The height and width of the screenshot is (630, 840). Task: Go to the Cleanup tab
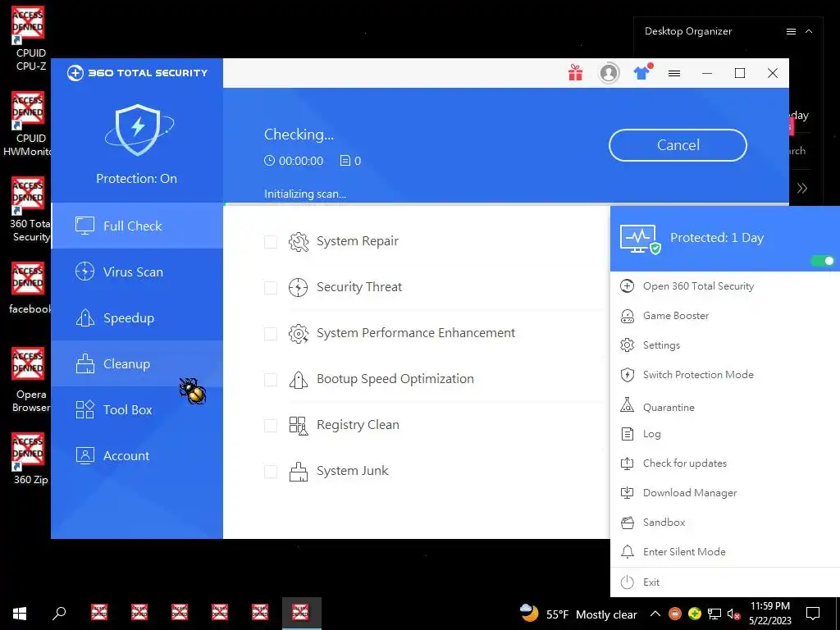[x=137, y=363]
